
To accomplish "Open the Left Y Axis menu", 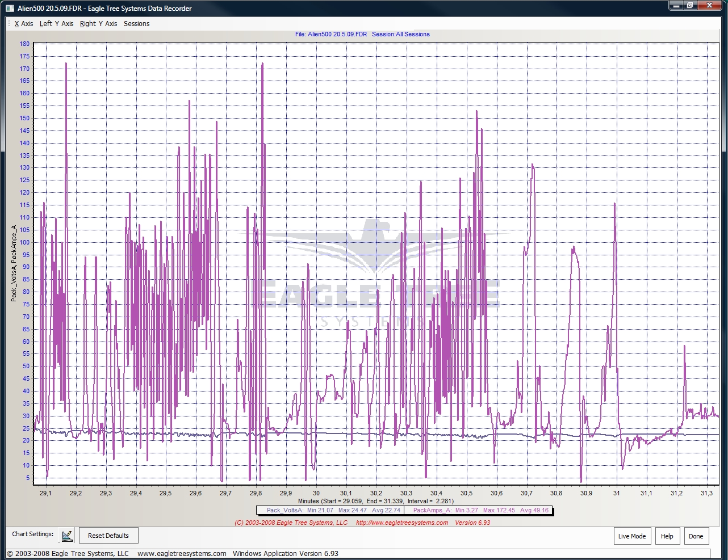I will coord(56,24).
